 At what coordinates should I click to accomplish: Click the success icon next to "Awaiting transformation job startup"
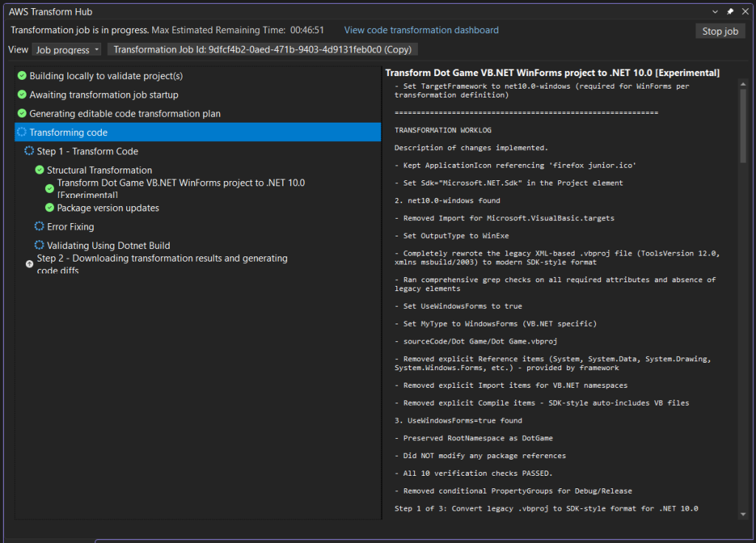(21, 95)
